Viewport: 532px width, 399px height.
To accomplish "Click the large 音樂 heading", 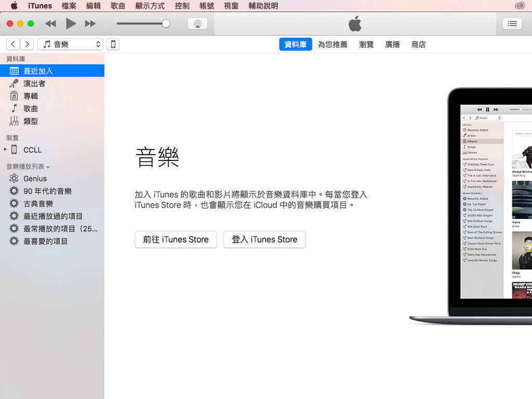I will tap(157, 157).
